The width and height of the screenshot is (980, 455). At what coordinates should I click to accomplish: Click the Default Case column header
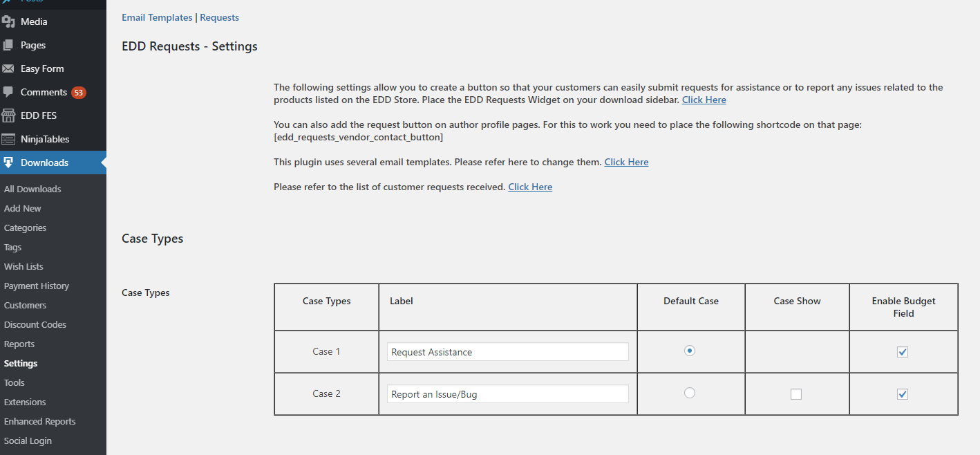click(x=691, y=301)
